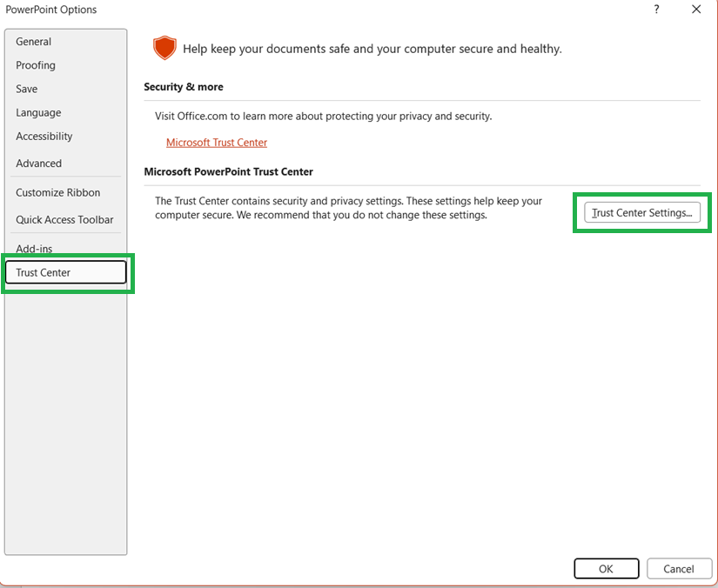
Task: Click the 'Microsoft PowerPoint Trust Center' heading
Action: click(x=229, y=172)
